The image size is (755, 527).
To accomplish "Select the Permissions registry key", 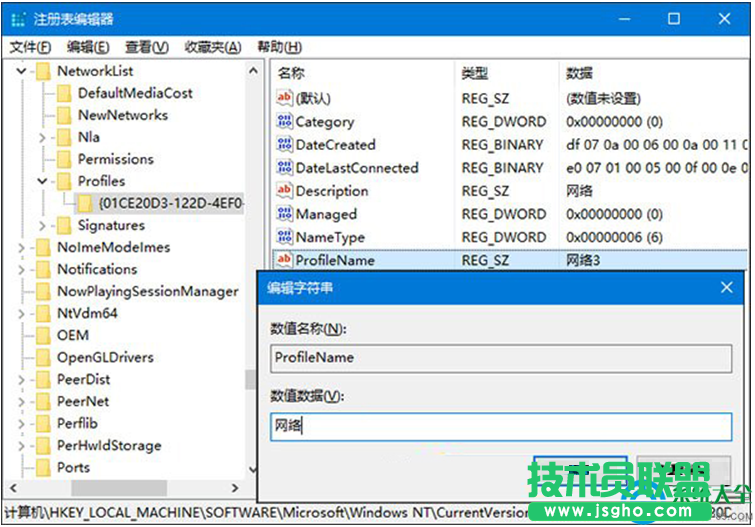I will pos(115,159).
